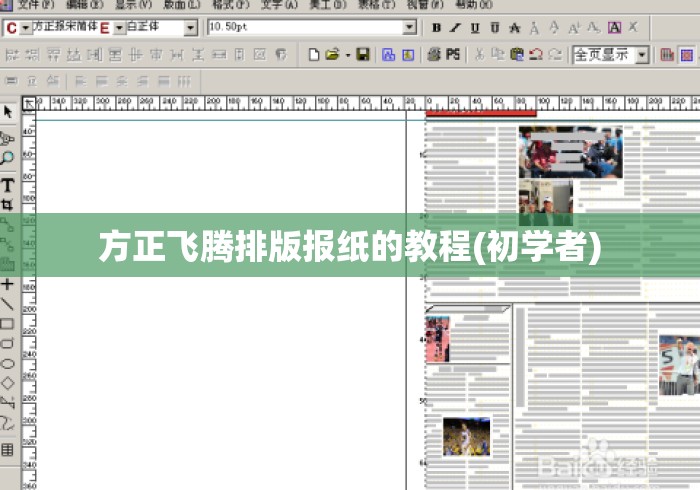
Task: Toggle Underline text formatting
Action: coord(475,28)
